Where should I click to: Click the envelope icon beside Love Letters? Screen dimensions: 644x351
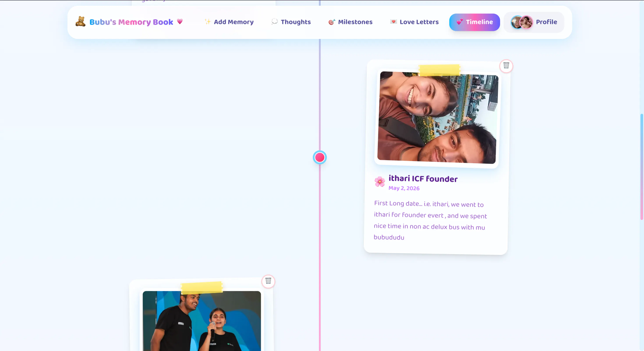tap(393, 22)
